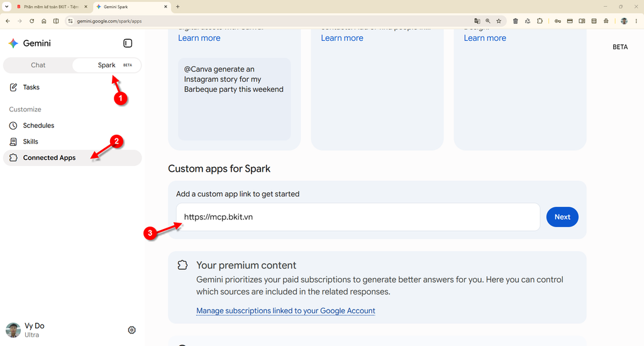This screenshot has width=644, height=346.
Task: Click the custom app link input field
Action: [x=358, y=217]
